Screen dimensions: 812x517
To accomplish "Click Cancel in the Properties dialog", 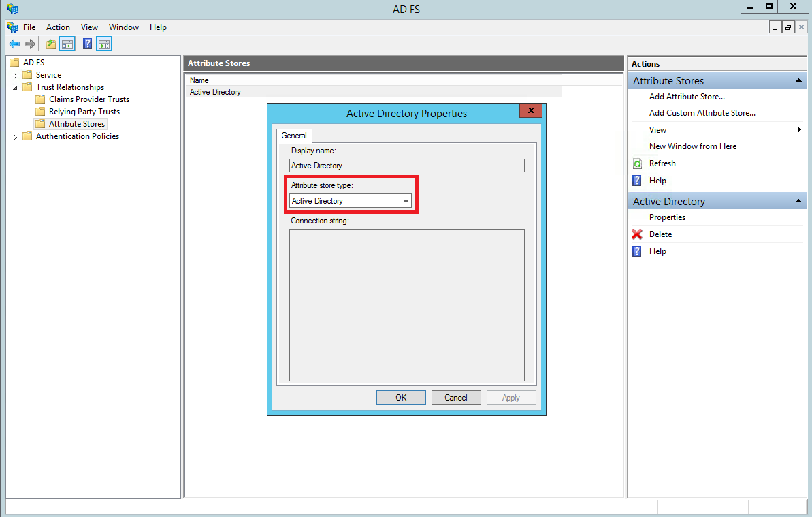I will (x=456, y=398).
